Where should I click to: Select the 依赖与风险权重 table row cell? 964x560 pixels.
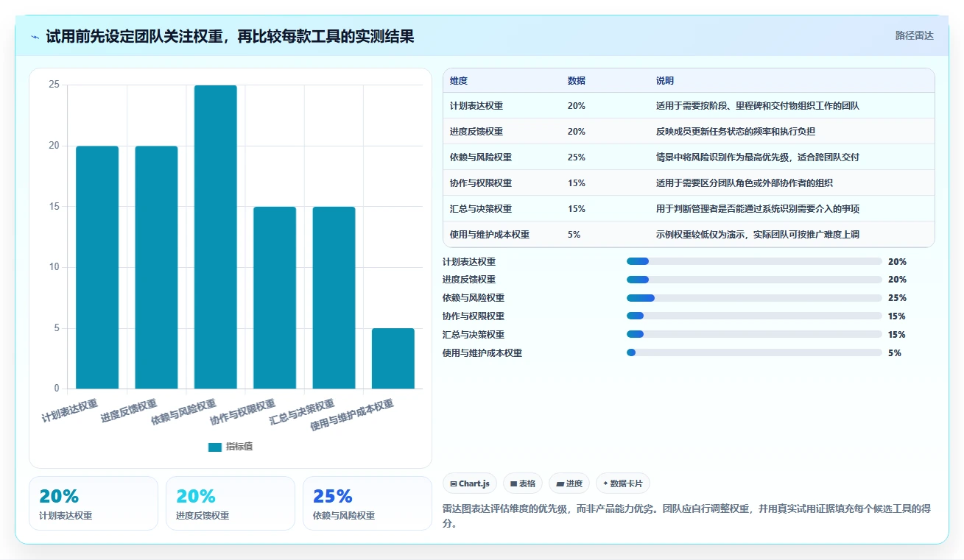[481, 157]
